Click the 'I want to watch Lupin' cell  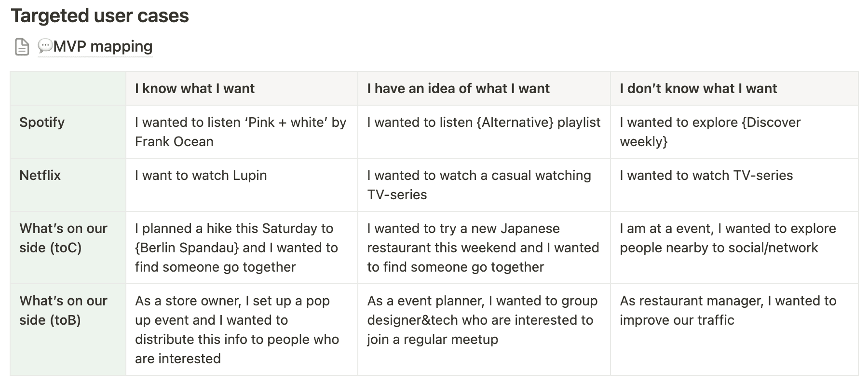242,185
